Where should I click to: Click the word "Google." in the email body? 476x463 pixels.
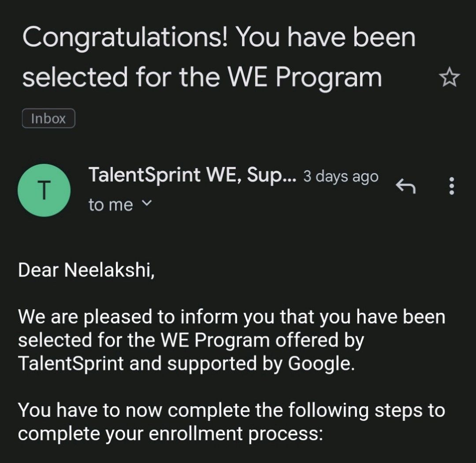[x=321, y=363]
